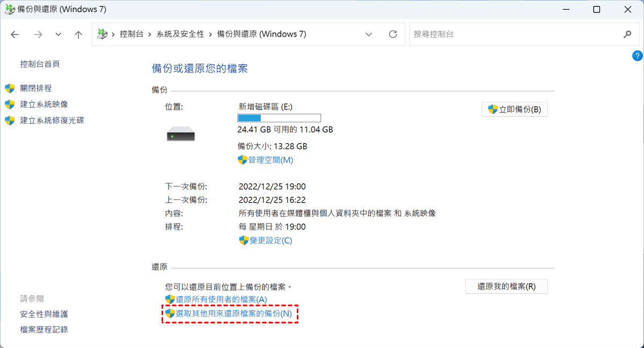The width and height of the screenshot is (644, 348).
Task: Click the 備份大小: 13.28 GB text
Action: pos(273,146)
